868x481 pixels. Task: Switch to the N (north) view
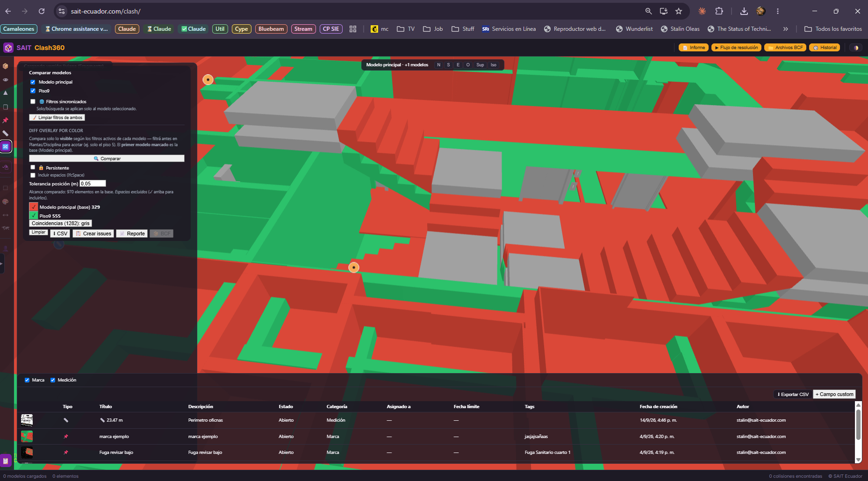pos(438,65)
